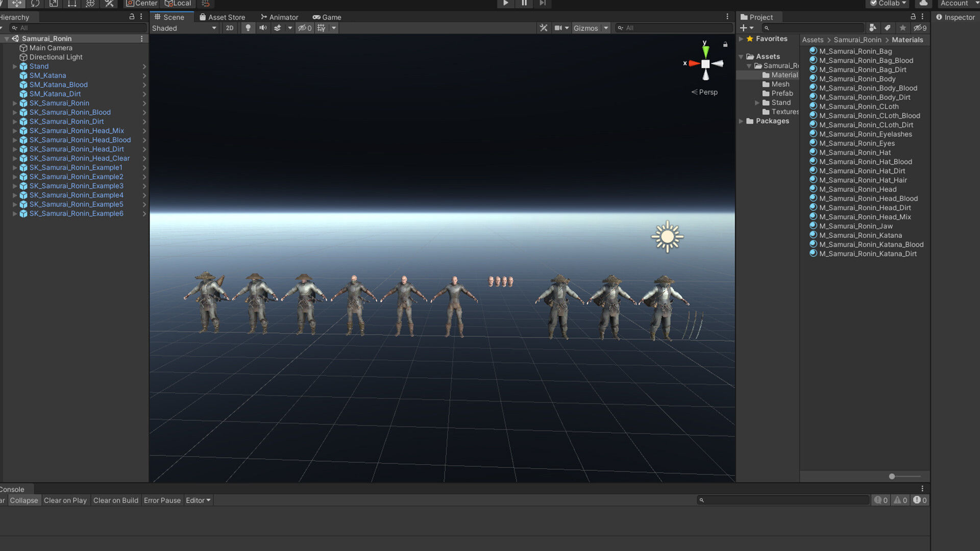The image size is (980, 551).
Task: Open the Gizmos dropdown arrow
Action: coord(606,28)
